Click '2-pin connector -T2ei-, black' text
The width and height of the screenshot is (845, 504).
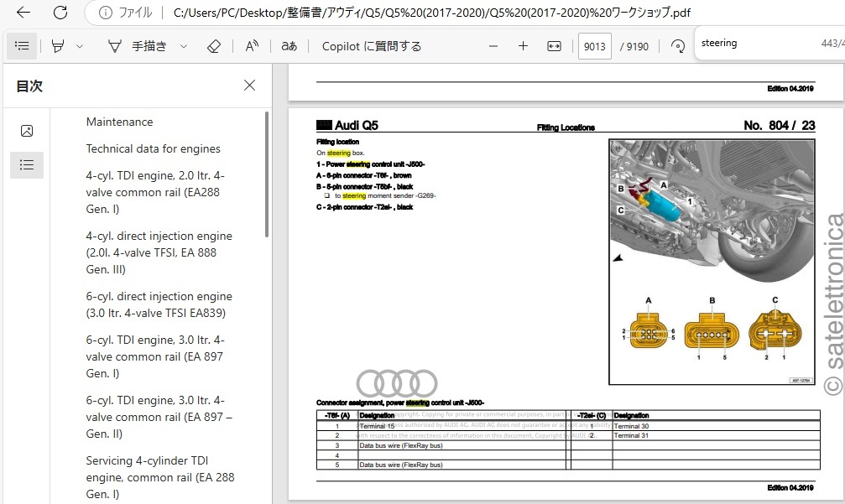click(x=365, y=207)
